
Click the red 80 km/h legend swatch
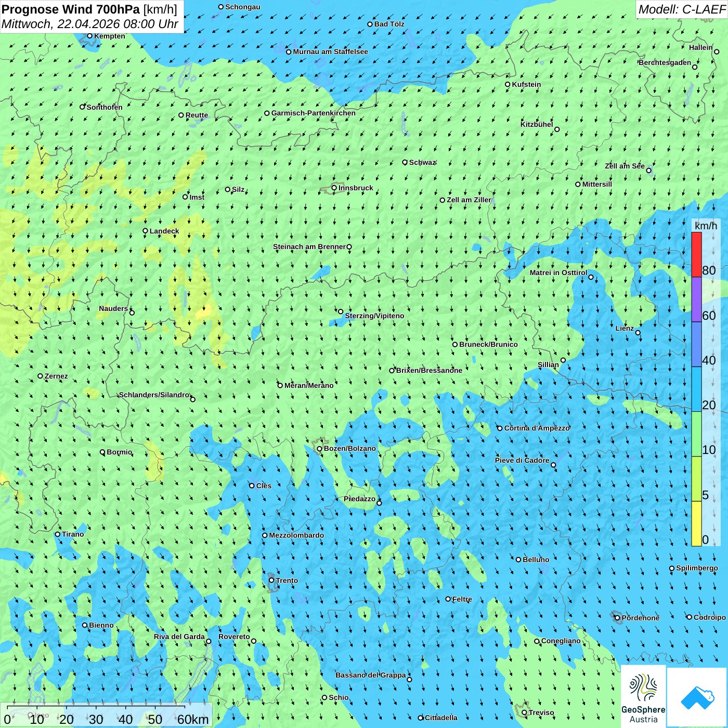[x=696, y=254]
